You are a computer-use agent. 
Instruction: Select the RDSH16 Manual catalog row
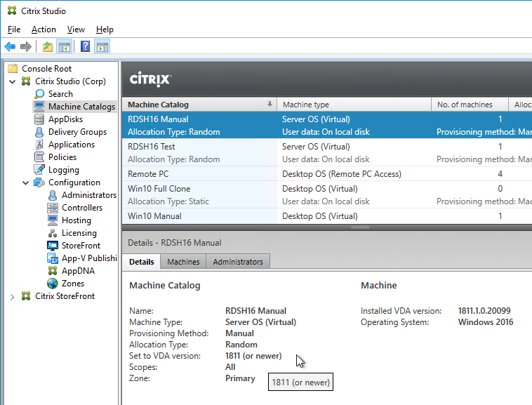tap(327, 125)
